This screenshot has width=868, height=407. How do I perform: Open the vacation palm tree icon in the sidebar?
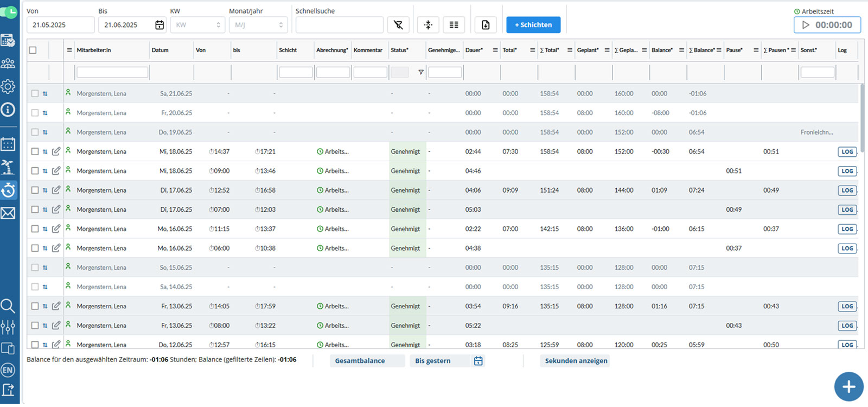point(8,167)
